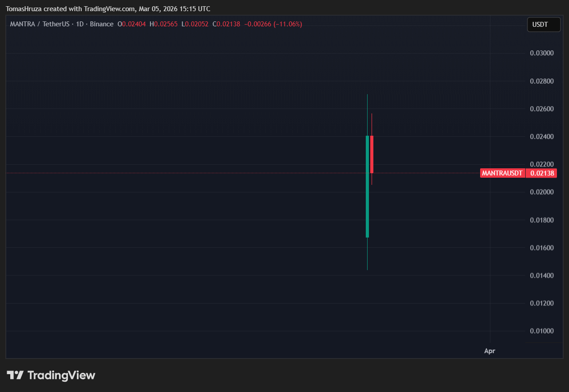Select the 0.02138 current price tag
The image size is (569, 392).
click(x=541, y=173)
